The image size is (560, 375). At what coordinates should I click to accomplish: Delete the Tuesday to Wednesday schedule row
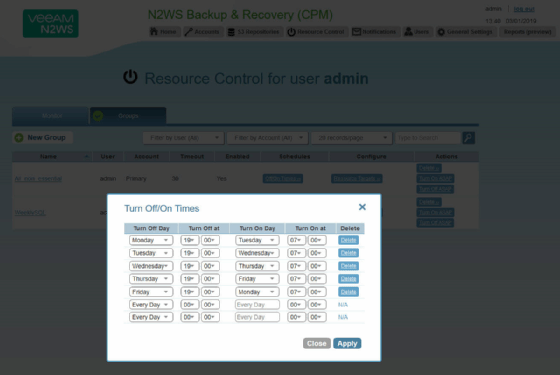(x=348, y=253)
